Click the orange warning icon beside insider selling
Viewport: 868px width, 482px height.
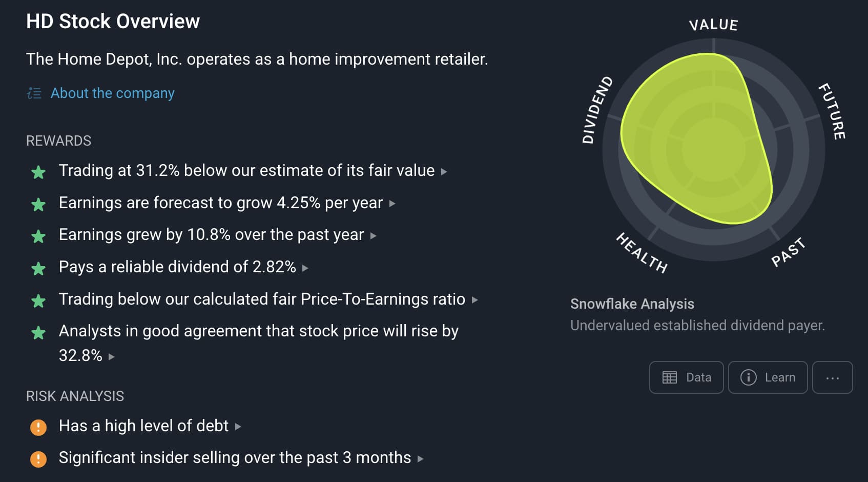pyautogui.click(x=38, y=458)
